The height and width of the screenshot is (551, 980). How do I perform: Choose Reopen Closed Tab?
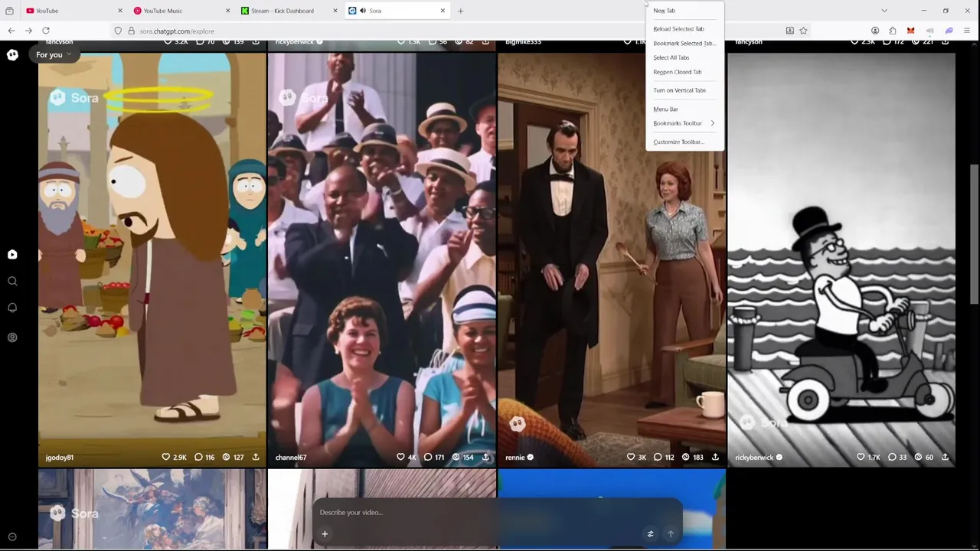[x=677, y=72]
